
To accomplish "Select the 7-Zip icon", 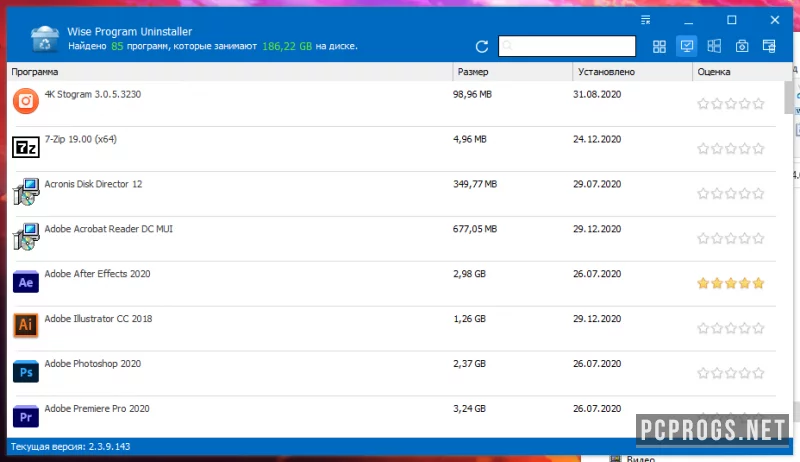I will tap(26, 147).
